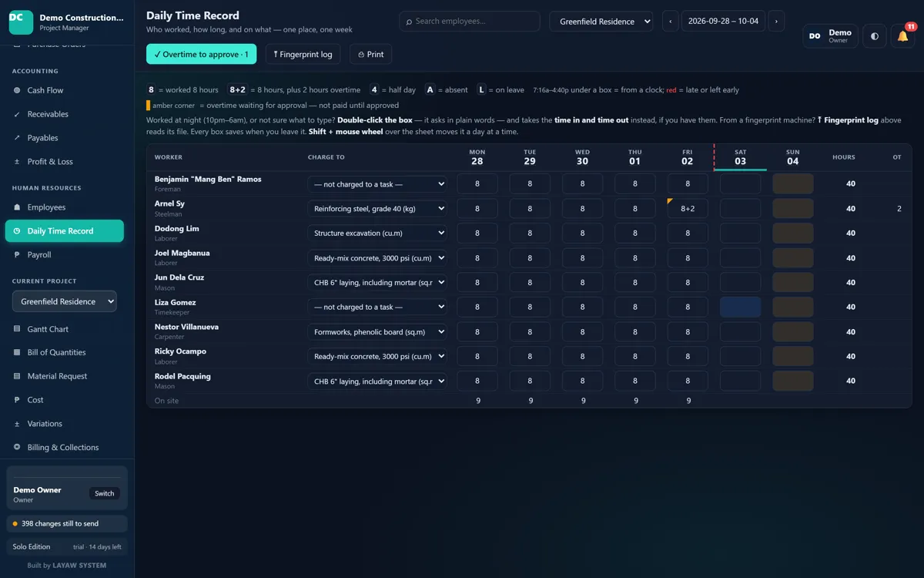Image resolution: width=924 pixels, height=578 pixels.
Task: Open the Greenfield Residence header project dropdown
Action: (601, 22)
